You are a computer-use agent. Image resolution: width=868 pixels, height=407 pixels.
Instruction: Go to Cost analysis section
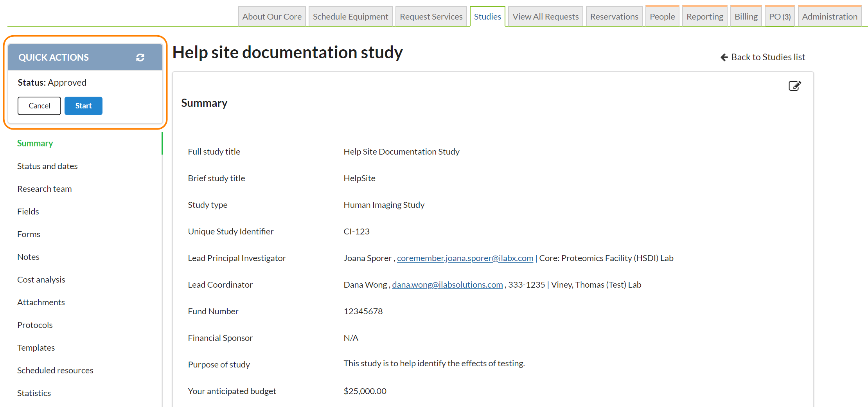tap(41, 280)
